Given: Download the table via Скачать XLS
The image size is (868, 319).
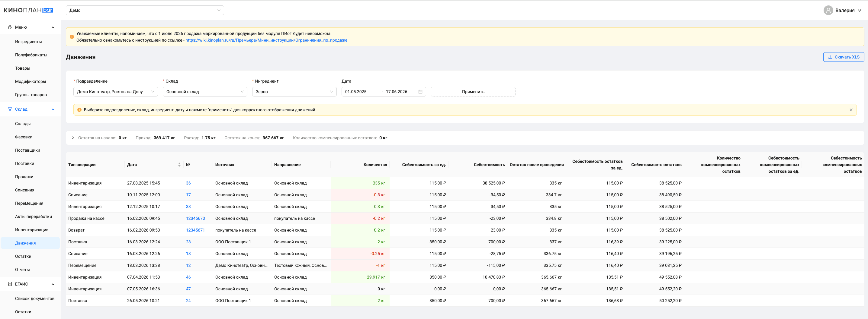Looking at the screenshot, I should click(x=844, y=57).
